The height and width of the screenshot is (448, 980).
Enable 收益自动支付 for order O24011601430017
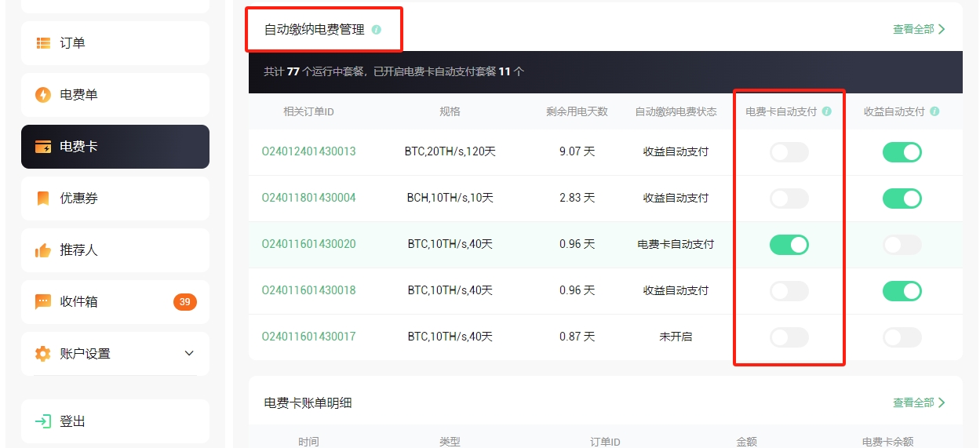(902, 337)
